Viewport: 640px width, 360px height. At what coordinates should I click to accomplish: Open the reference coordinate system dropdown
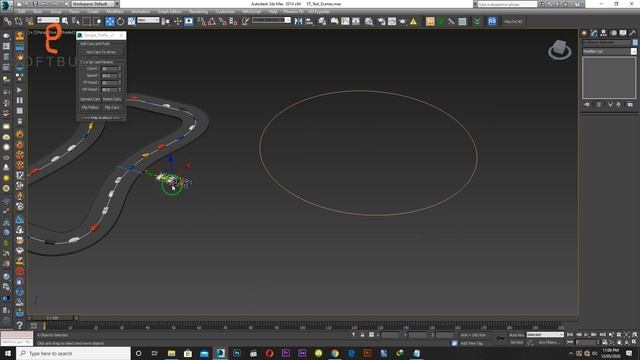[148, 20]
